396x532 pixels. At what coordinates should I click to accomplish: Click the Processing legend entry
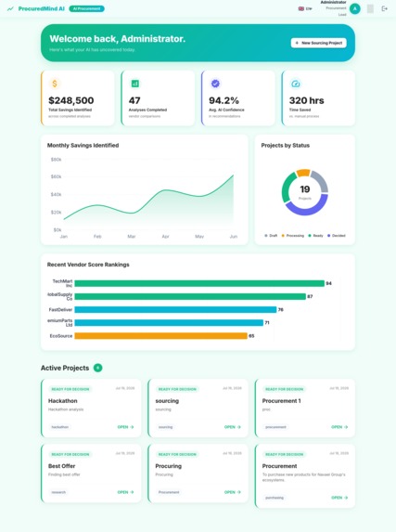(x=292, y=236)
